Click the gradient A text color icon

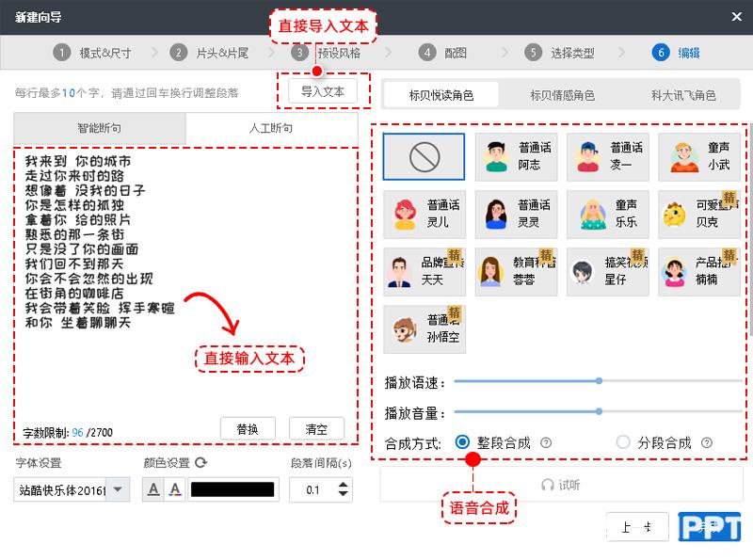pos(175,489)
